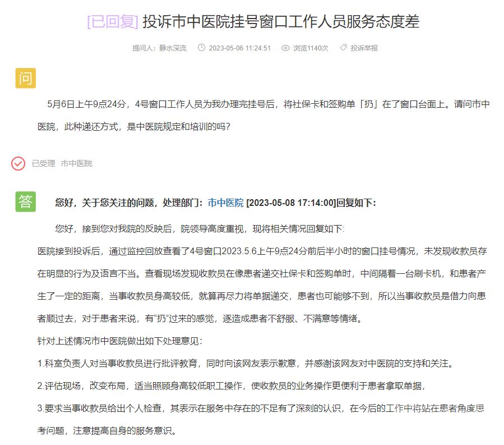Click the line starting 医院接到投诉后，通过监控回放
This screenshot has width=504, height=445.
tap(262, 251)
